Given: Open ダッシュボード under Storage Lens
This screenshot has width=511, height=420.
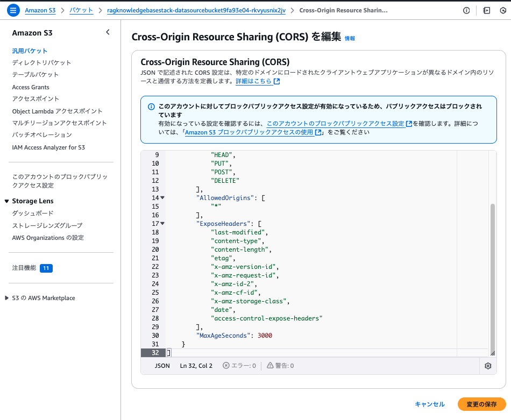Looking at the screenshot, I should (33, 213).
